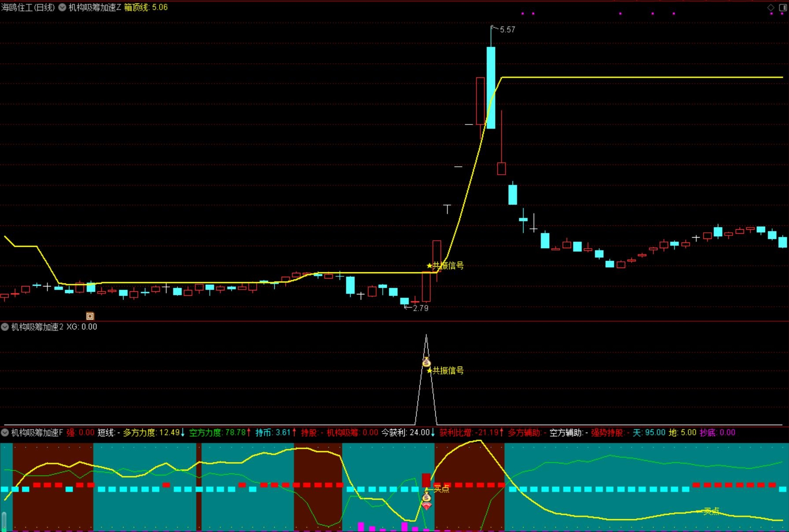Click the star 共振信号 label in main chart

[x=445, y=265]
